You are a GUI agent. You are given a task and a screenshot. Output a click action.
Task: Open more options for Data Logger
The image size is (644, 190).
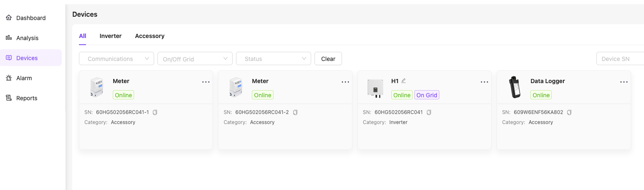pyautogui.click(x=624, y=82)
